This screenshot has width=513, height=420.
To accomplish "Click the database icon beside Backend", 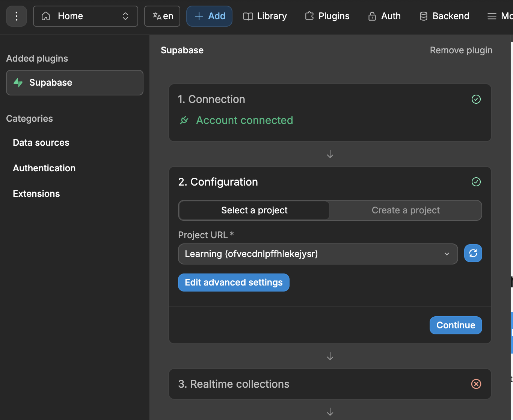I will pyautogui.click(x=424, y=16).
